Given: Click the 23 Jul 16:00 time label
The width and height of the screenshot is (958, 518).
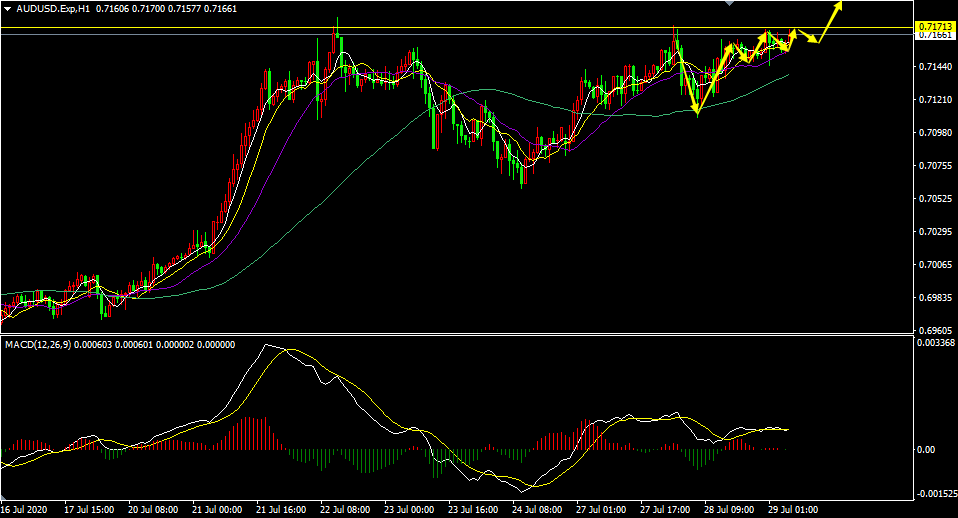Looking at the screenshot, I should (473, 509).
